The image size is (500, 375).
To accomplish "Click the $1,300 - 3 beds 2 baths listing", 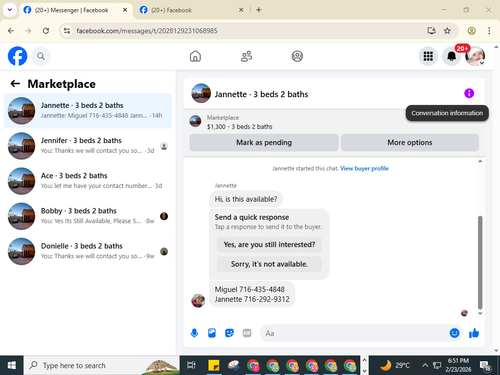I will [240, 127].
